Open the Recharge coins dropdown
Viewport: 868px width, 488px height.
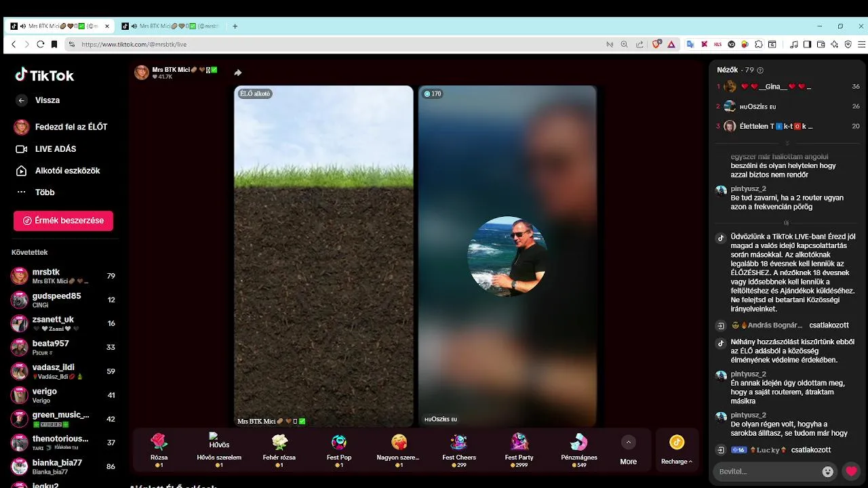click(x=677, y=450)
